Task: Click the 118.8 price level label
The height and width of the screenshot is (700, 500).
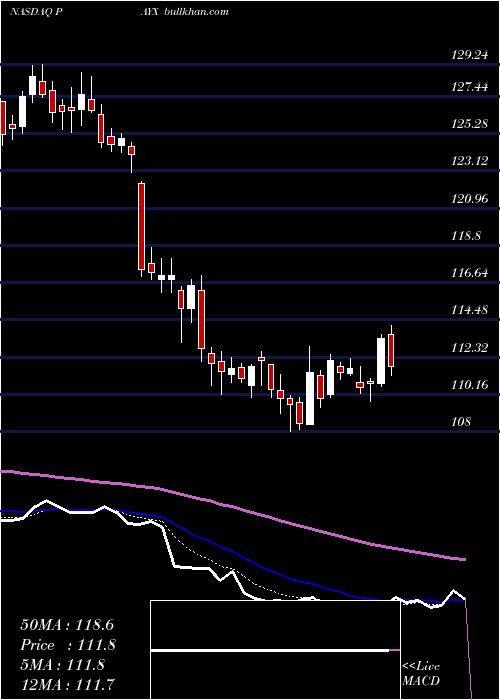Action: pyautogui.click(x=466, y=235)
